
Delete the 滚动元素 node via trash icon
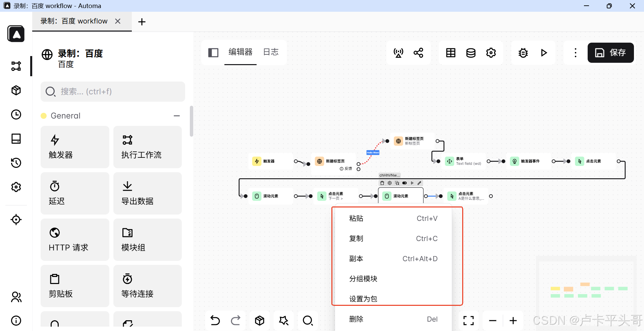click(x=382, y=183)
